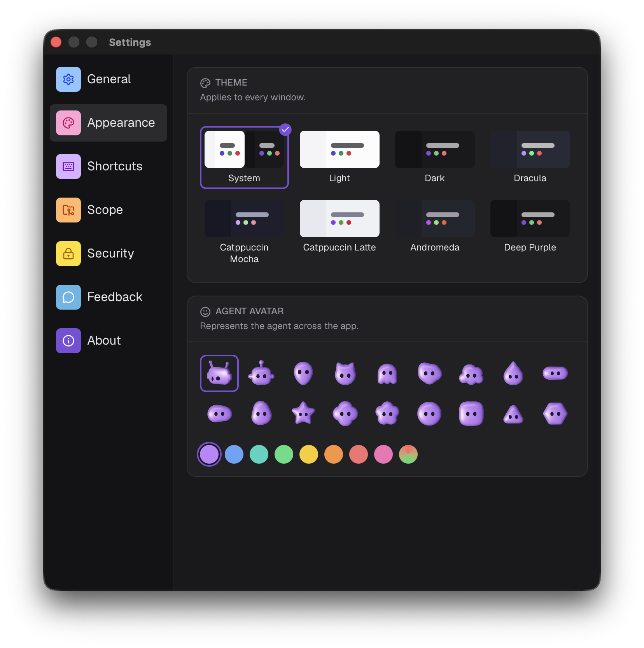
Task: Set avatar color to blue
Action: [x=234, y=454]
